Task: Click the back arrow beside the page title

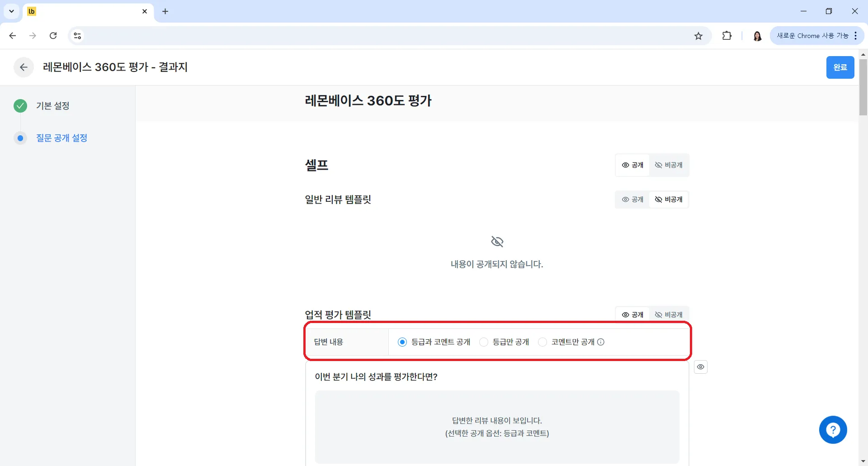Action: coord(24,67)
